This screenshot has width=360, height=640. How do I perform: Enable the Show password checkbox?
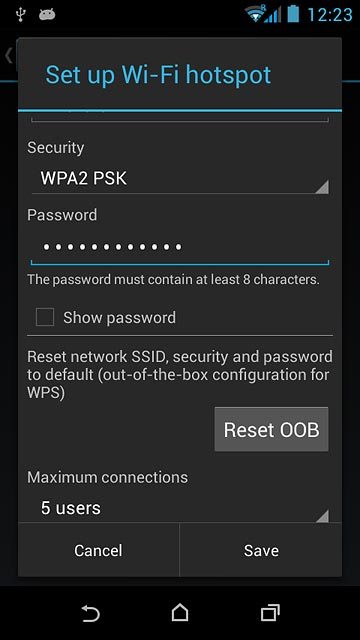click(45, 317)
